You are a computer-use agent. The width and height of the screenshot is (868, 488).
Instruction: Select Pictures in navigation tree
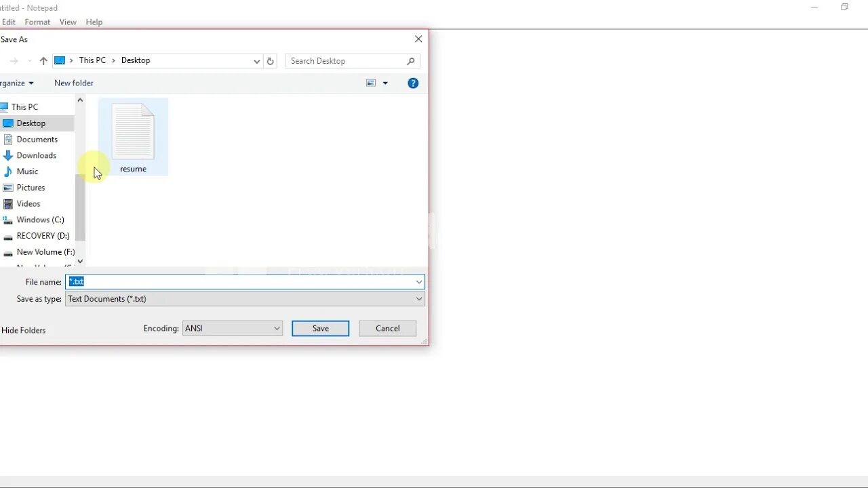click(x=31, y=188)
